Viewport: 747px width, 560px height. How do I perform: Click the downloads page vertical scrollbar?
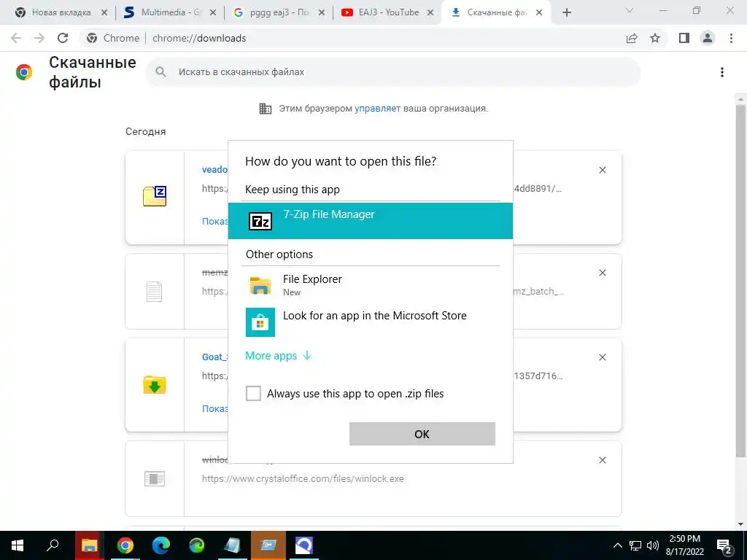click(x=740, y=281)
